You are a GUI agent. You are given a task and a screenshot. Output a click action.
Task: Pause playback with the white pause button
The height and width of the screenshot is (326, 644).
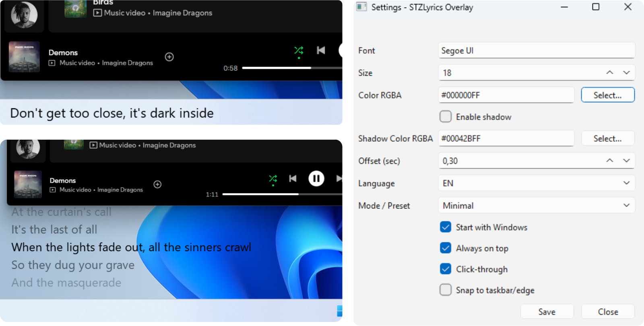(x=316, y=178)
